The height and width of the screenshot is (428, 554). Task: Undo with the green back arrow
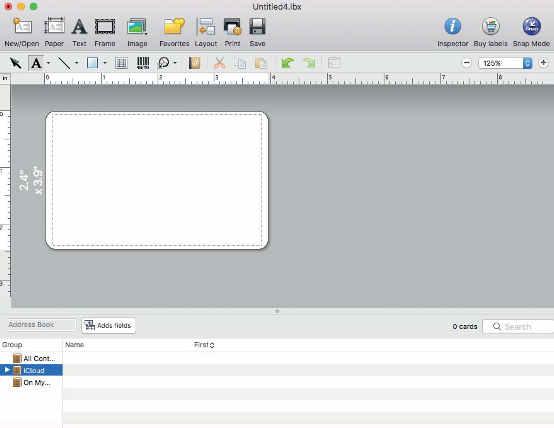287,63
